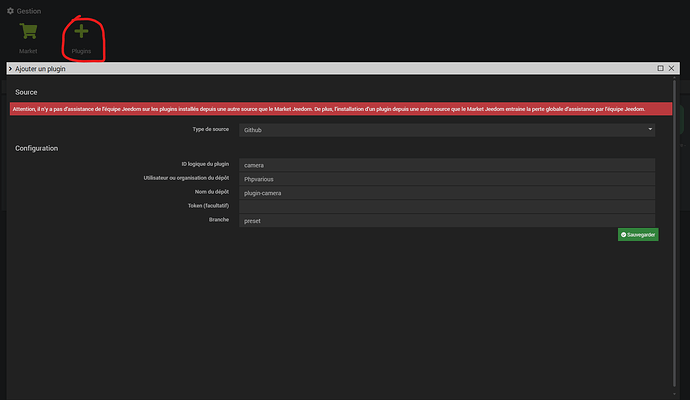Screen dimensions: 690x400
Task: Click the Branche field containing preset
Action: 447,220
